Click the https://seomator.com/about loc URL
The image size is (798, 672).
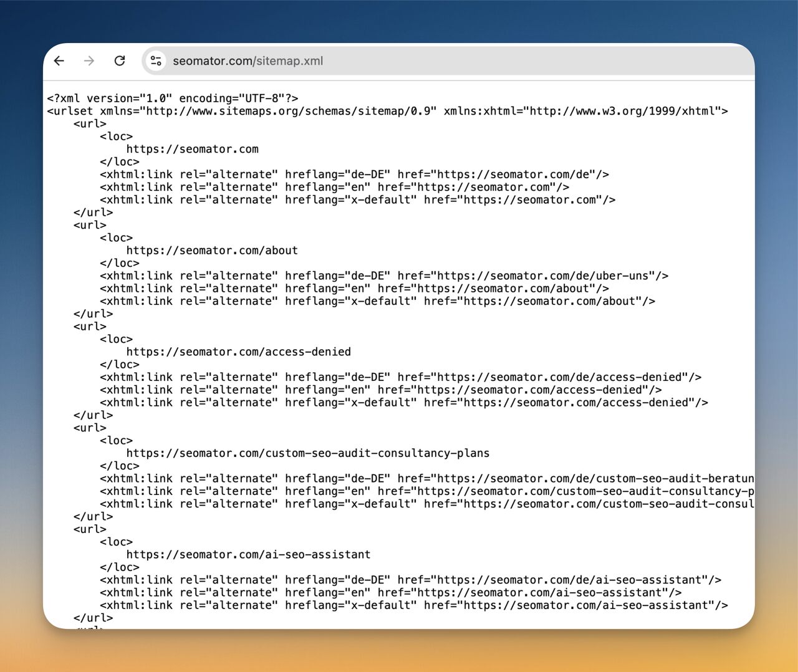point(212,250)
